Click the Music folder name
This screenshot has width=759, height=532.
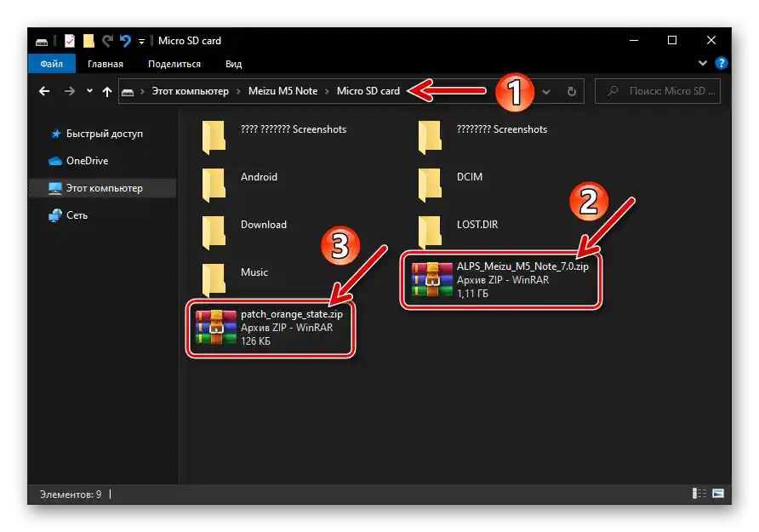tap(254, 272)
